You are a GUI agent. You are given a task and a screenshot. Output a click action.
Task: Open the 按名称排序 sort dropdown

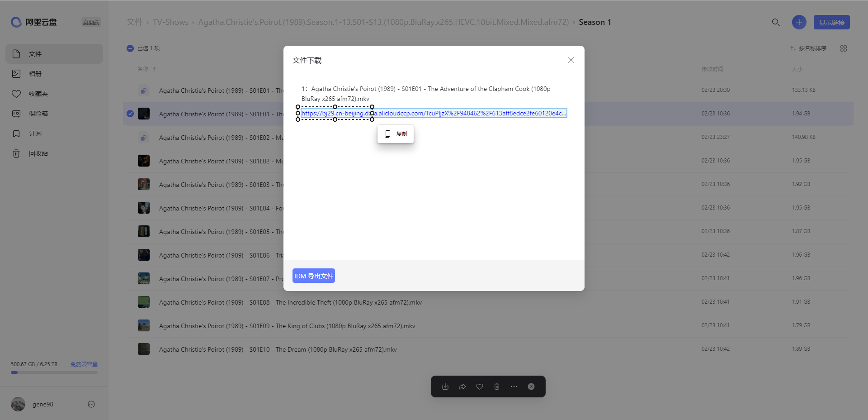pyautogui.click(x=808, y=48)
